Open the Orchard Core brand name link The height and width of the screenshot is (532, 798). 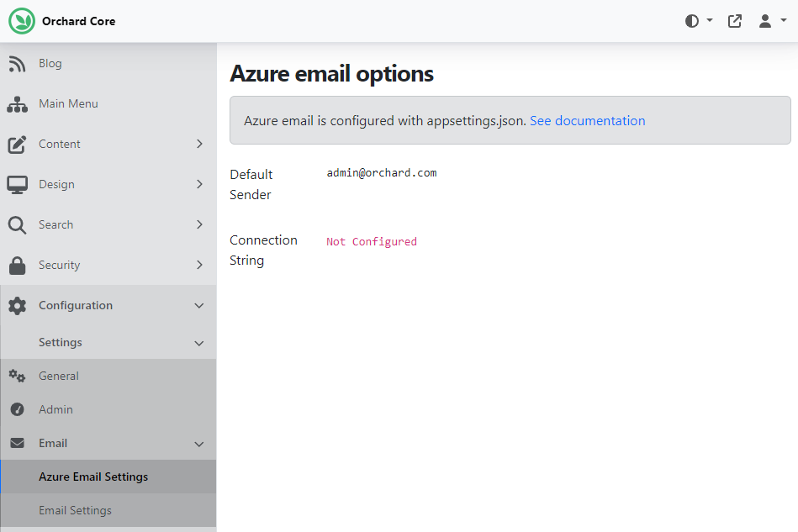coord(79,21)
